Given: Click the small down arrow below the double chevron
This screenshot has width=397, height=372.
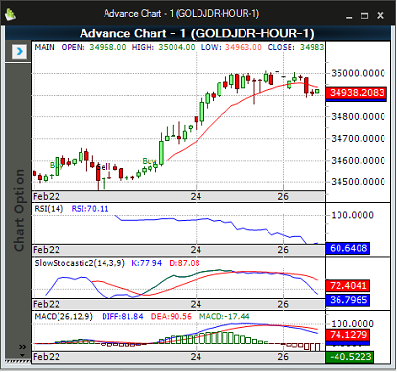Looking at the screenshot, I should [x=22, y=355].
